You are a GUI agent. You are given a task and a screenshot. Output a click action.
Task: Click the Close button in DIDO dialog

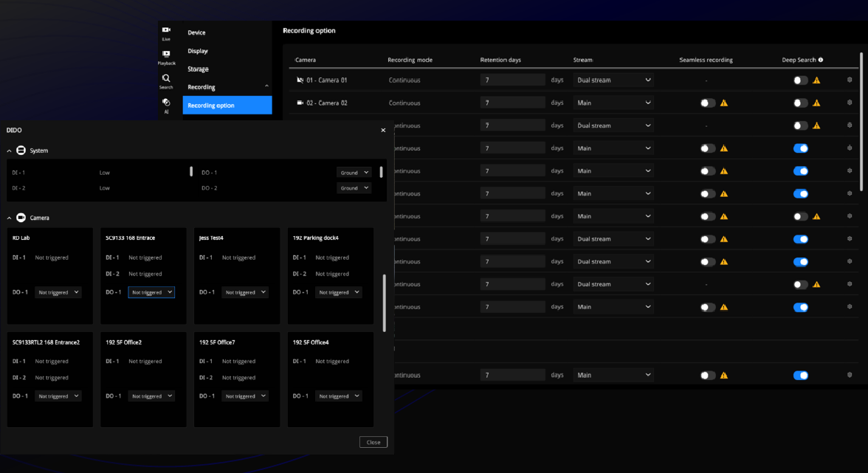tap(373, 442)
